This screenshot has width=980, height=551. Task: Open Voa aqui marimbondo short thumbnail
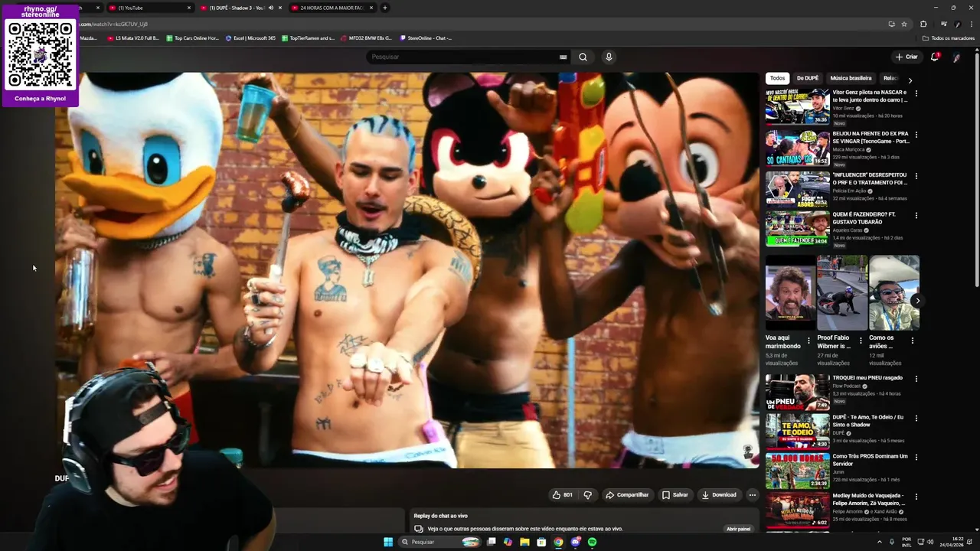point(790,292)
